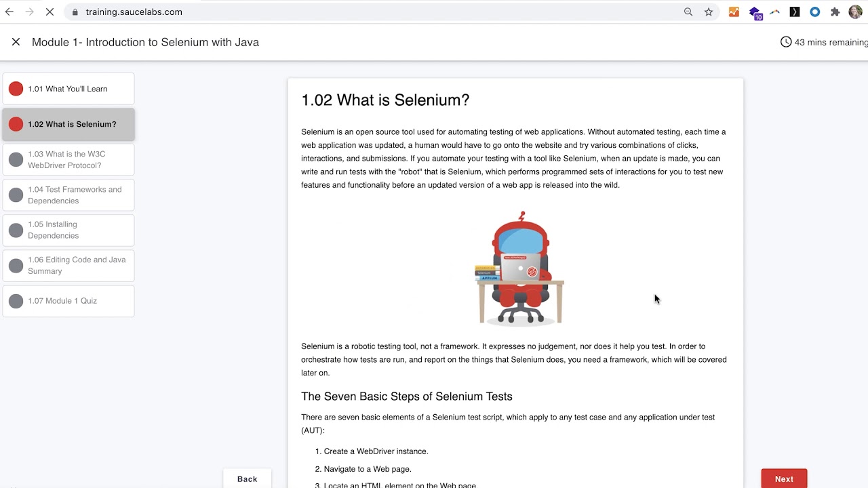Click the blue circle extension icon

pos(815,12)
